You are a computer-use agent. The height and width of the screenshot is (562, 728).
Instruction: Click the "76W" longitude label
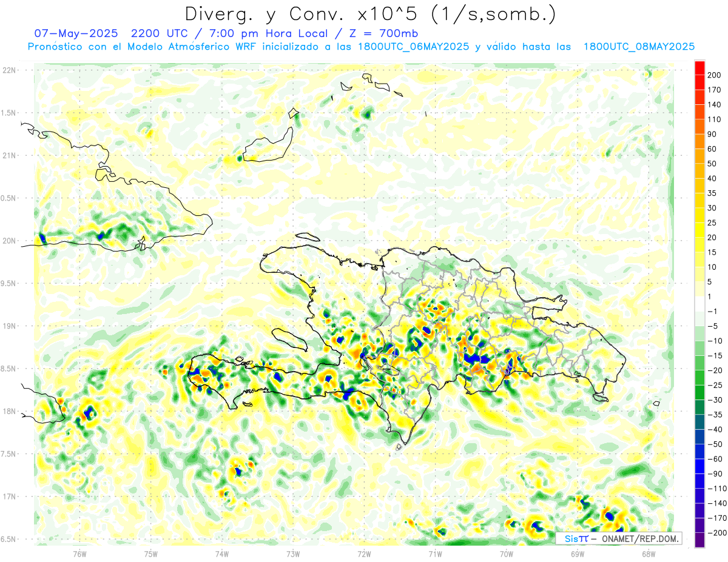[79, 554]
